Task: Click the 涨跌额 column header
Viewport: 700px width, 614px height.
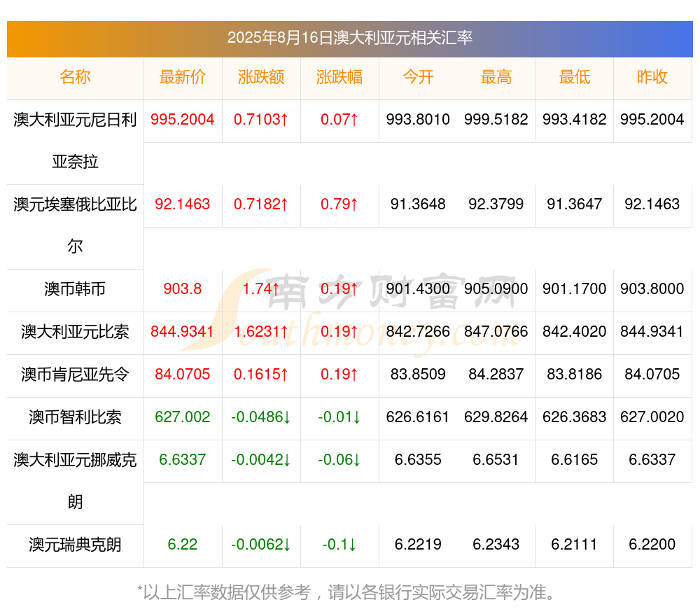Action: [x=261, y=77]
